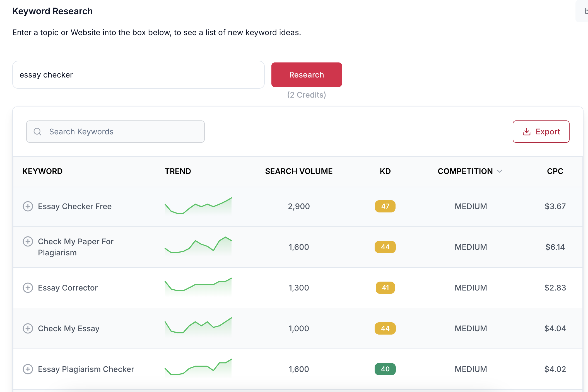Click plus icon beside Essay Plagiarism Checker

coord(28,369)
